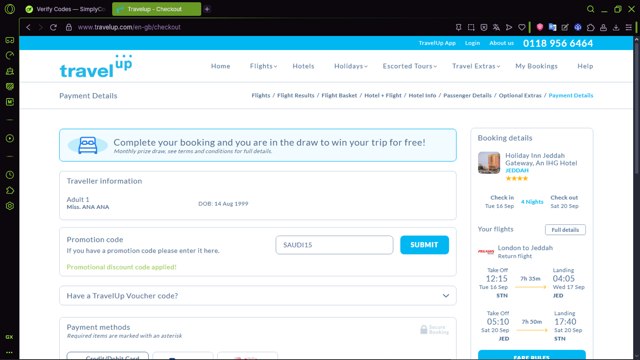
Task: Expand the Holidays dropdown menu
Action: [x=351, y=66]
